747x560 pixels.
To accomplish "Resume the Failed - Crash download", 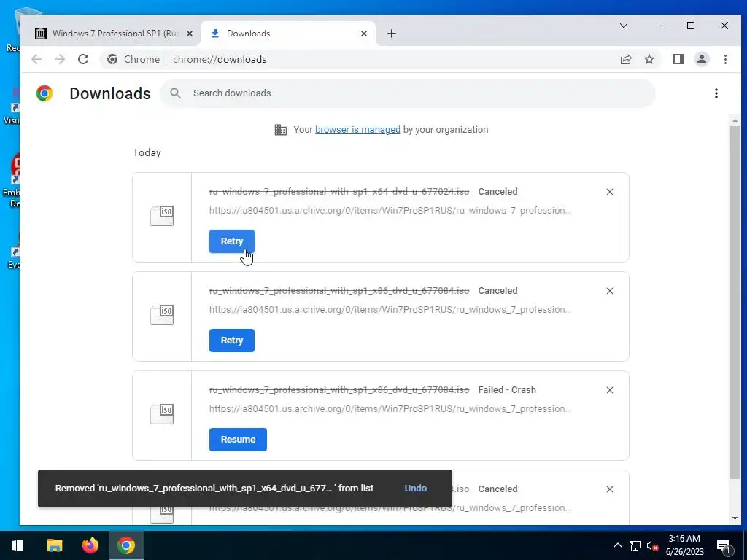I will (238, 440).
